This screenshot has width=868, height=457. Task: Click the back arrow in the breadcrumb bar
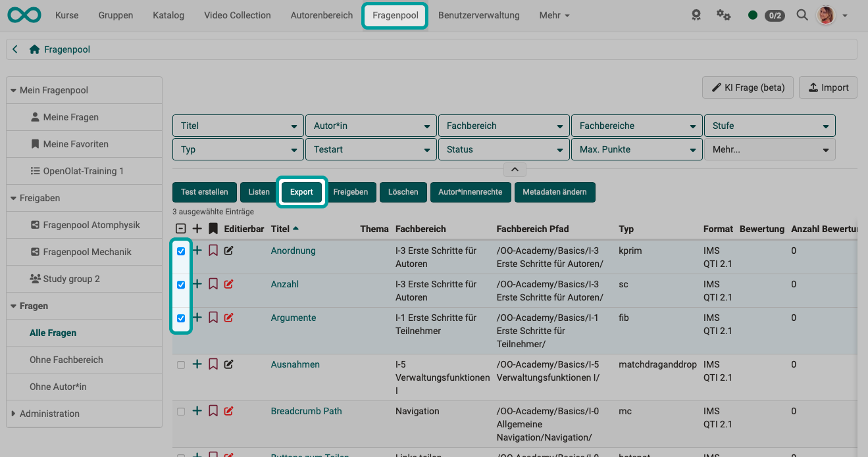(14, 49)
